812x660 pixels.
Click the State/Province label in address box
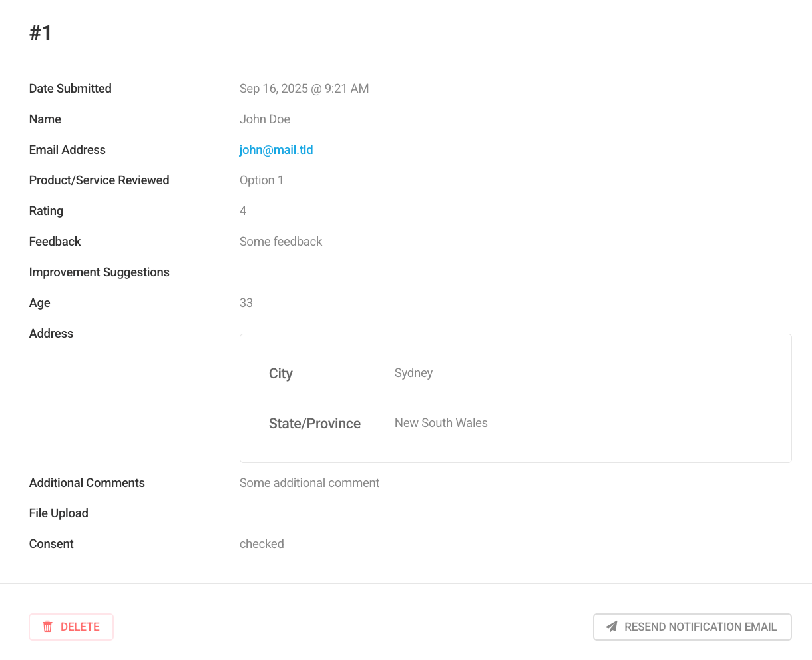pos(314,424)
